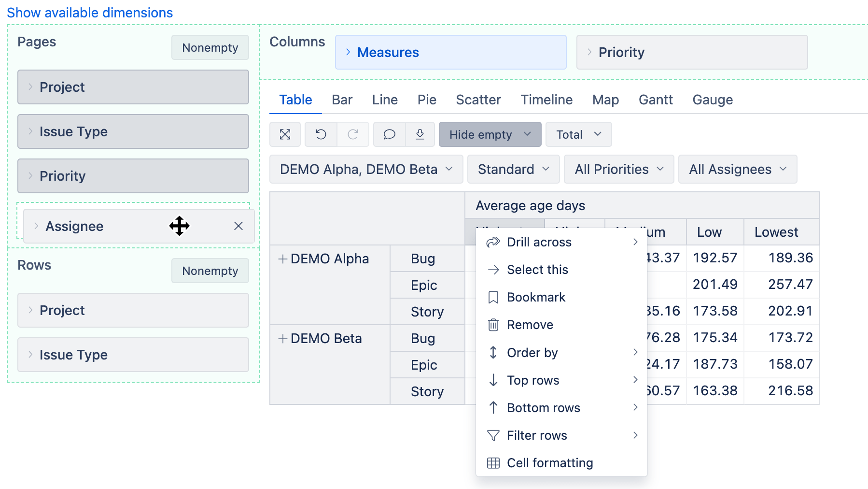The width and height of the screenshot is (868, 489).
Task: Toggle Nonempty for Pages
Action: pyautogui.click(x=210, y=47)
